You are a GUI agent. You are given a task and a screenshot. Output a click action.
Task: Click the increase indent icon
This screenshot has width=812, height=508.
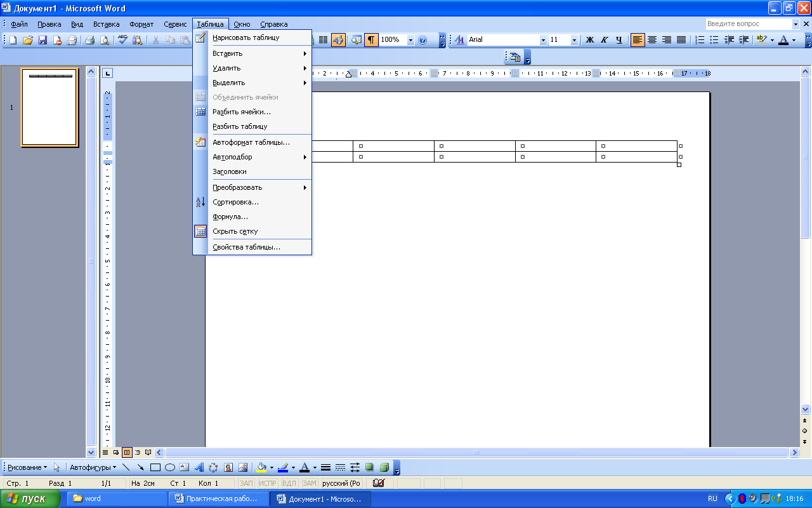point(743,40)
